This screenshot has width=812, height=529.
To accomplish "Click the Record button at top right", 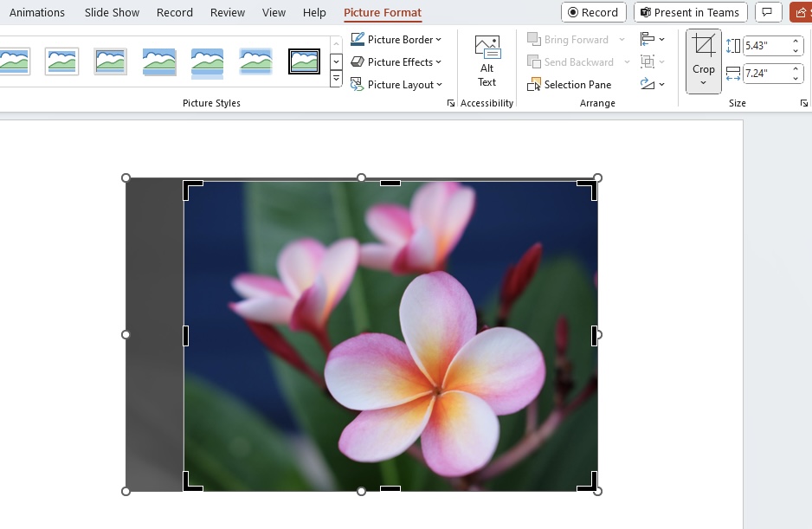I will [x=594, y=12].
